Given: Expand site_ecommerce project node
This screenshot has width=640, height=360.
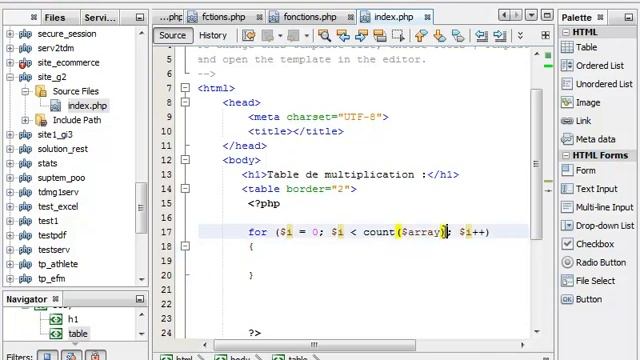Looking at the screenshot, I should (10, 62).
